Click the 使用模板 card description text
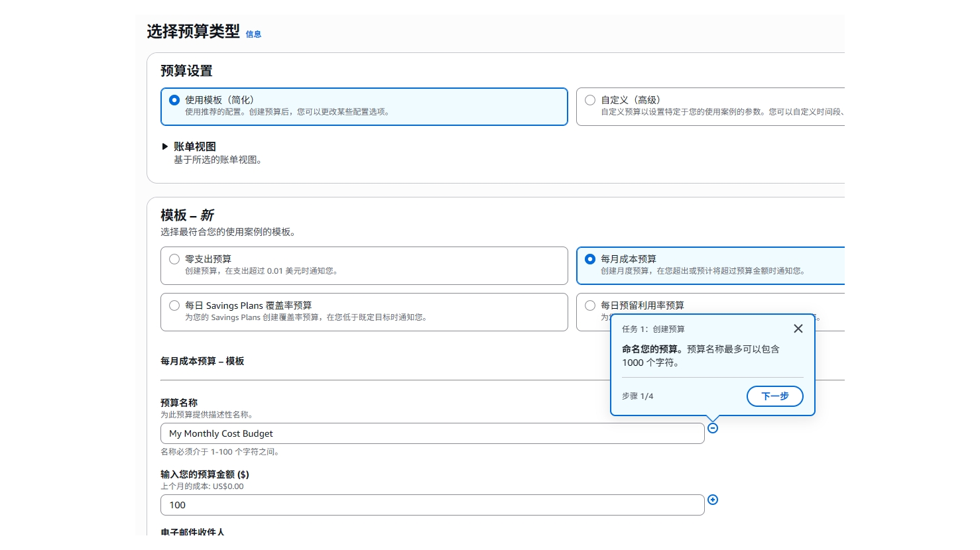Image resolution: width=980 pixels, height=550 pixels. [287, 112]
